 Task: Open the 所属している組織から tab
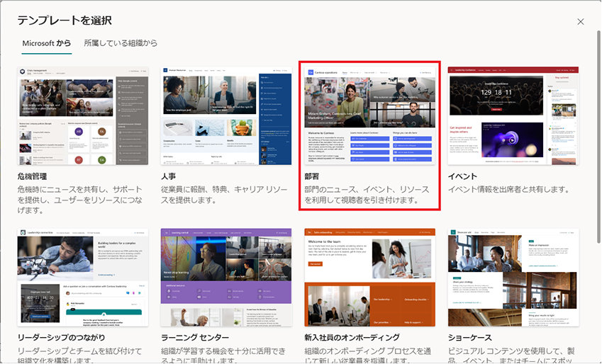(121, 43)
